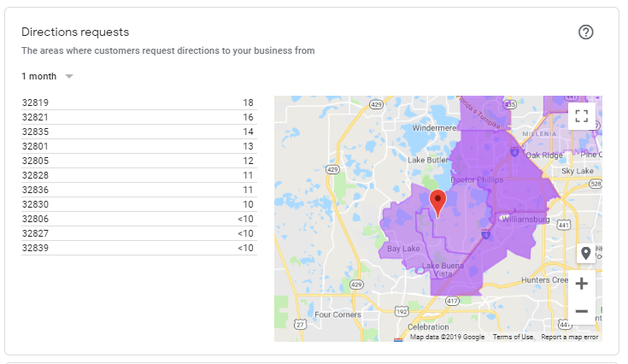Toggle fullscreen map view

click(x=582, y=116)
